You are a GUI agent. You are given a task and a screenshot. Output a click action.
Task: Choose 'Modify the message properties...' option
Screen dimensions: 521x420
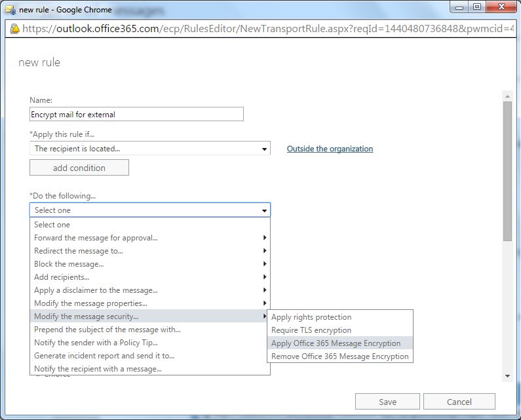[x=150, y=303]
